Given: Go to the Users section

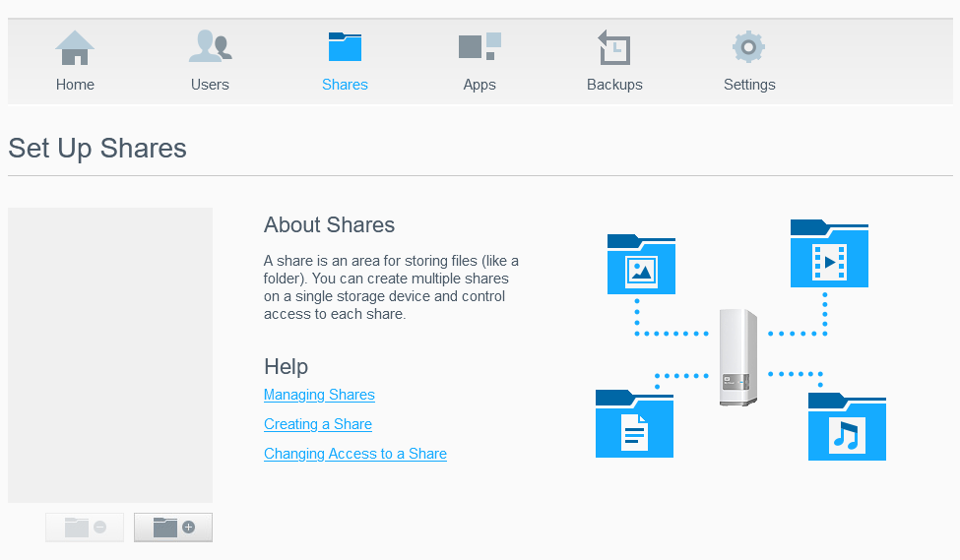Looking at the screenshot, I should tap(210, 61).
